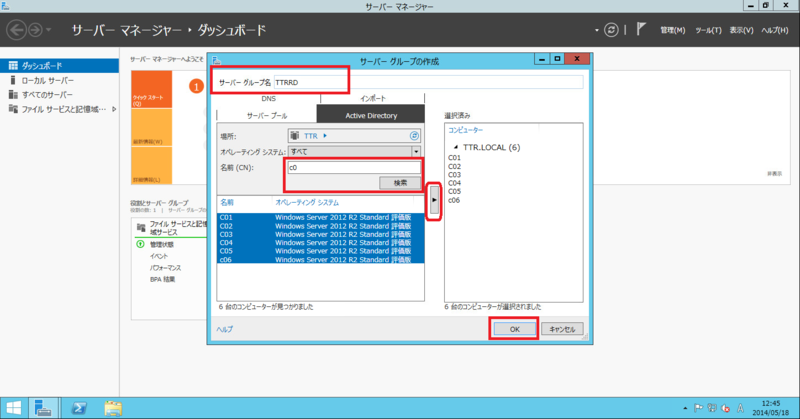800x419 pixels.
Task: Show hidden tray icons arrow
Action: (x=685, y=408)
